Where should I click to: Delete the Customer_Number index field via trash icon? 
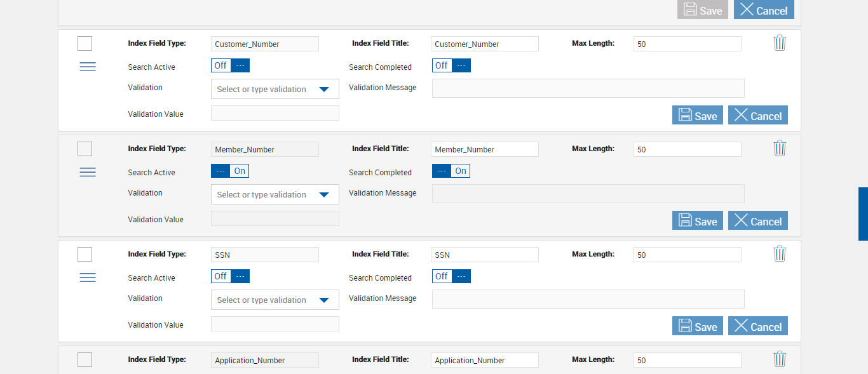click(780, 43)
